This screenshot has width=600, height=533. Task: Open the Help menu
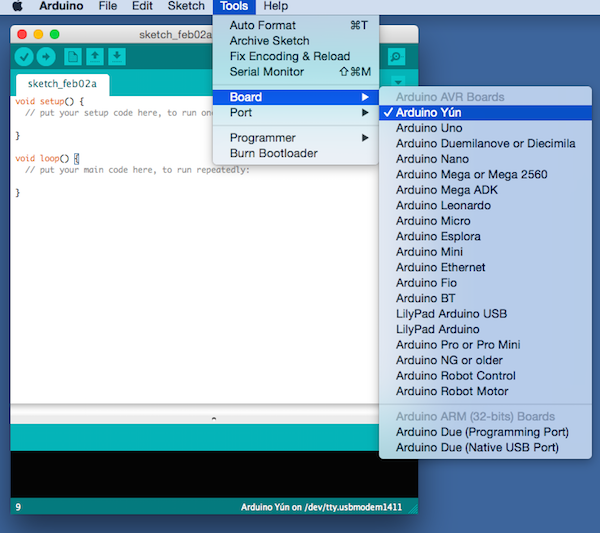[x=276, y=6]
